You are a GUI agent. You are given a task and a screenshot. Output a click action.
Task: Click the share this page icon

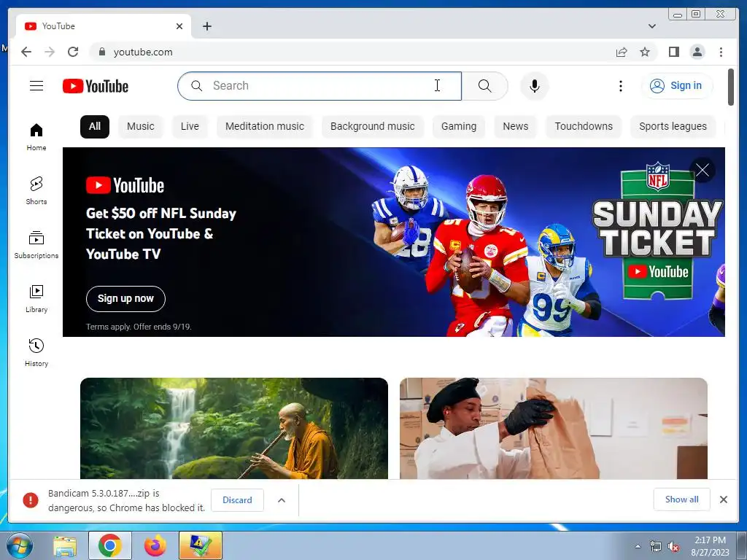pyautogui.click(x=622, y=52)
